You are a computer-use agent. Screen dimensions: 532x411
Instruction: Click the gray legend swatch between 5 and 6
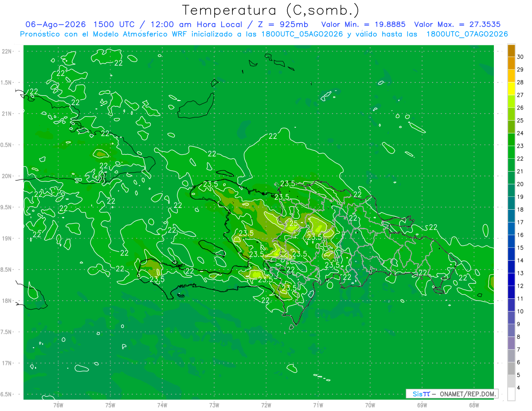click(511, 368)
